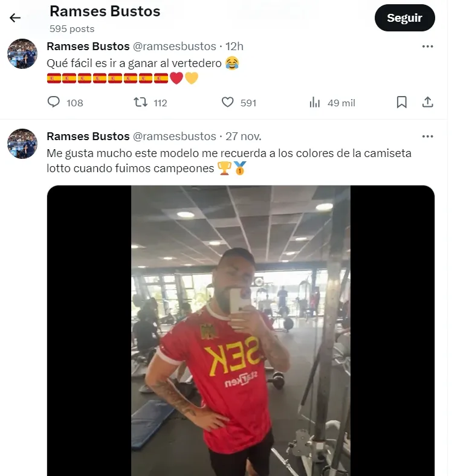Viewport: 466px width, 476px height.
Task: View analytics for the 49 mil post
Action: (315, 103)
